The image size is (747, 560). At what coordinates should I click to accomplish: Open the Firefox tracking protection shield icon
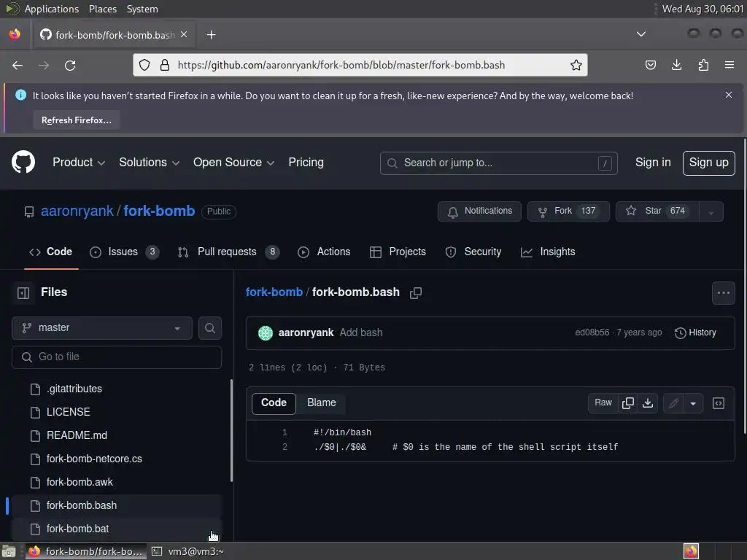coord(144,65)
